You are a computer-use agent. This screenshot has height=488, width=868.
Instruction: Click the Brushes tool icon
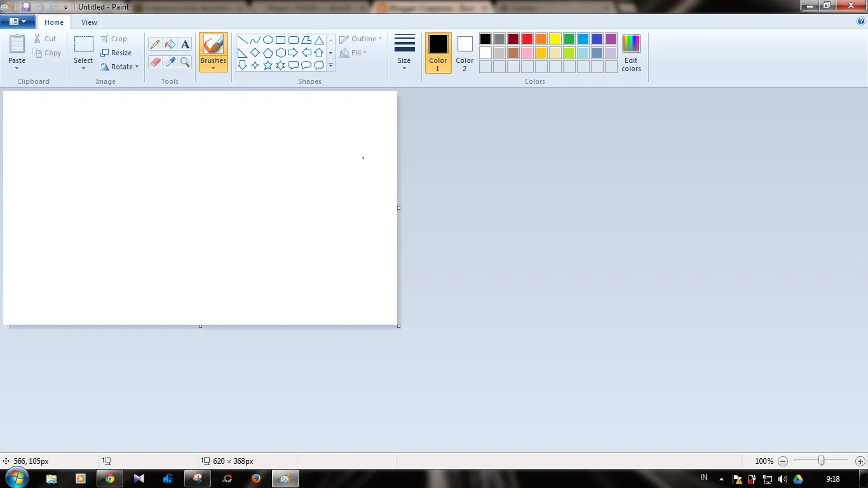click(x=214, y=44)
